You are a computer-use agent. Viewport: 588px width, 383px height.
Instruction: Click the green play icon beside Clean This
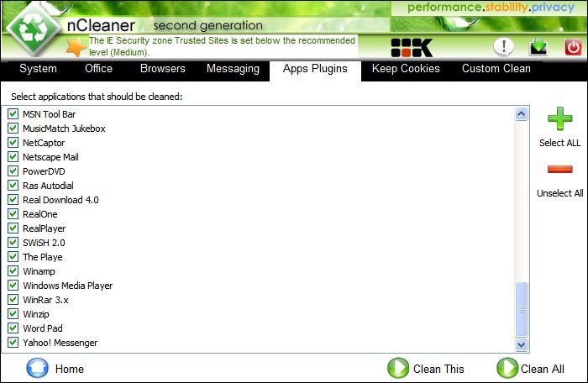[x=398, y=368]
